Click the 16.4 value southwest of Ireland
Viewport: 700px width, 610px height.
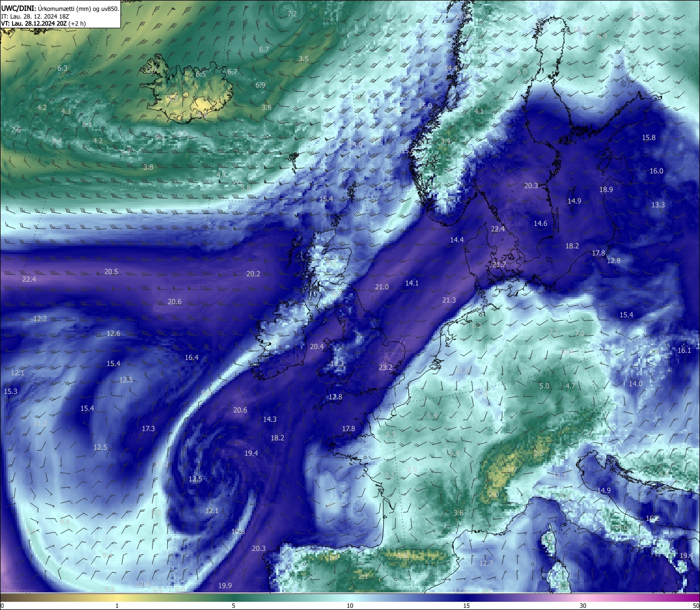(191, 357)
